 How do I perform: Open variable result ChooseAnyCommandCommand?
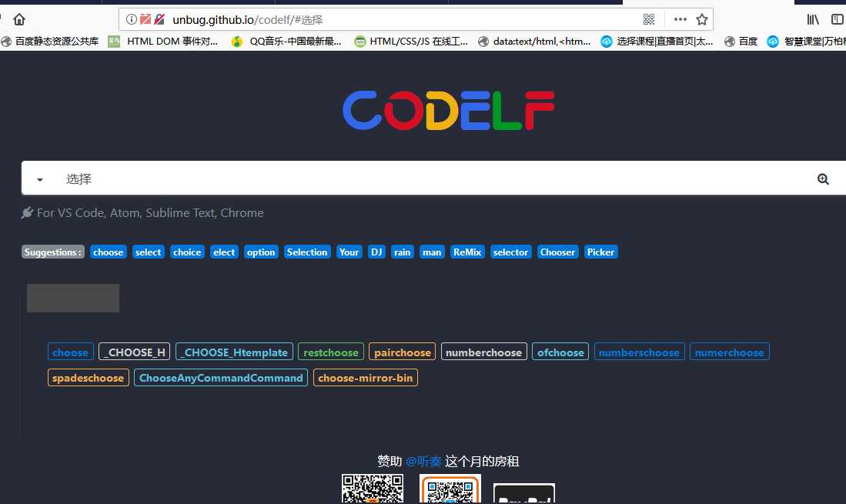(221, 378)
